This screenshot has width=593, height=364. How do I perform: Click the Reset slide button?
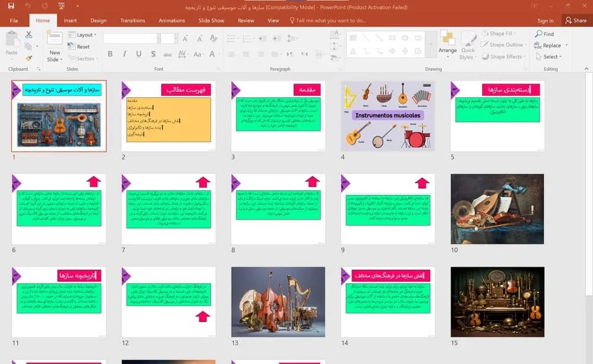coord(79,46)
